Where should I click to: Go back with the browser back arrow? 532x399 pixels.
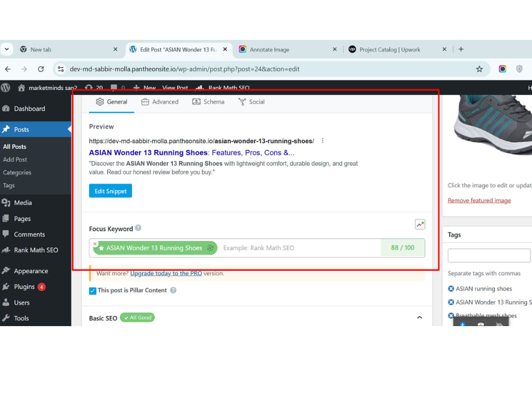8,69
